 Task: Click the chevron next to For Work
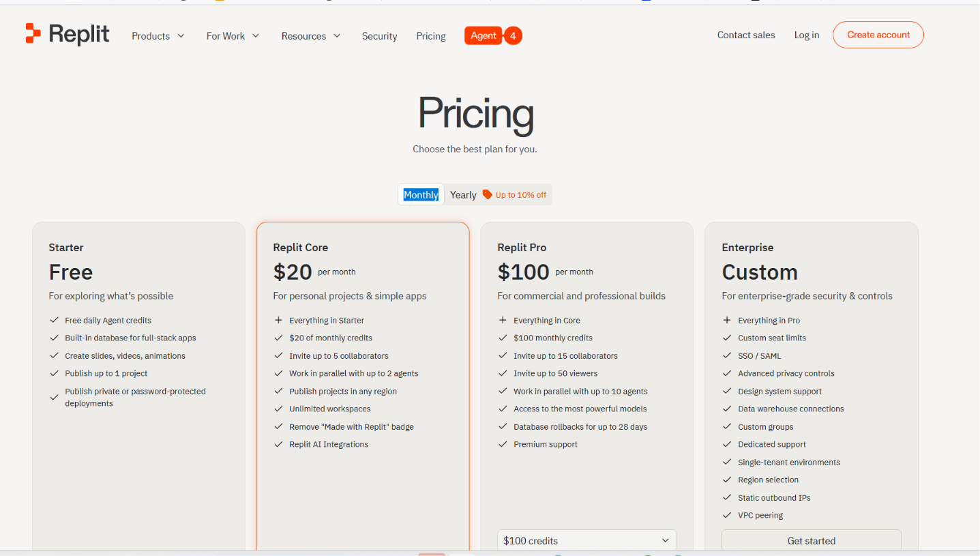[x=256, y=36]
